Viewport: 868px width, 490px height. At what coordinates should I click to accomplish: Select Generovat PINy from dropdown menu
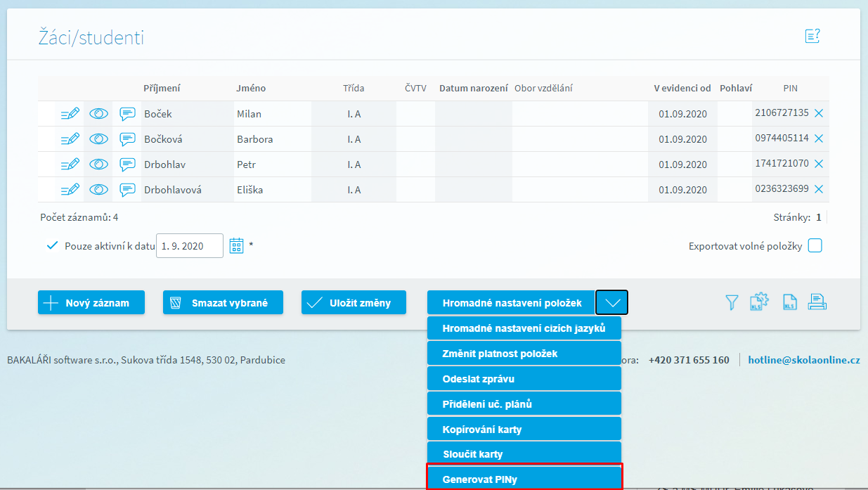point(524,479)
